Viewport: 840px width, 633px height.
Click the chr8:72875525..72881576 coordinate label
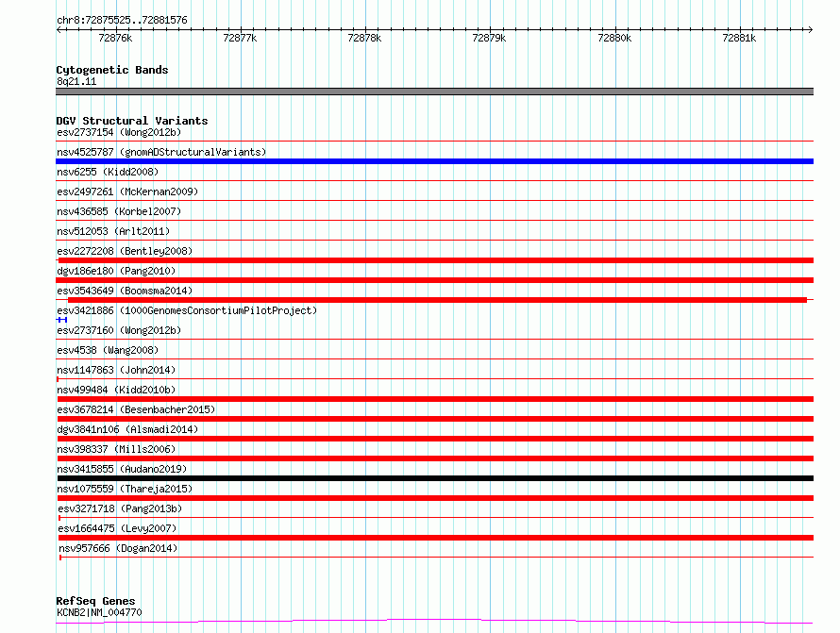122,20
